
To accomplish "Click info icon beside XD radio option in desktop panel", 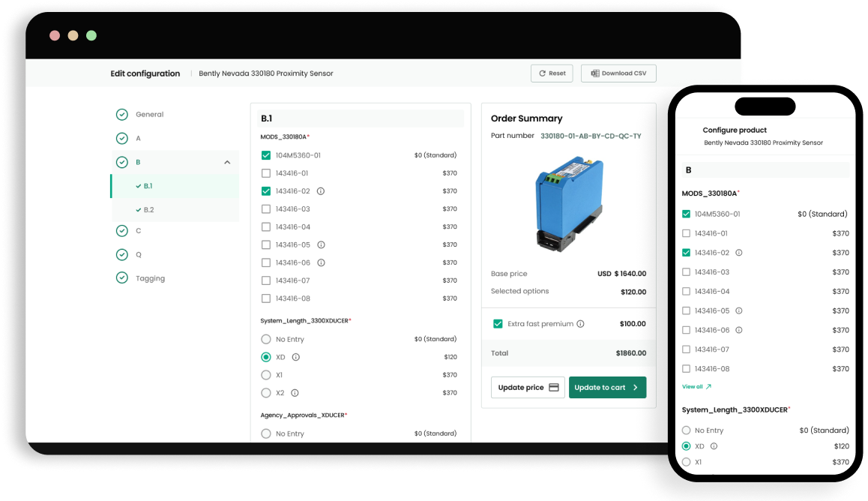I will tap(296, 357).
